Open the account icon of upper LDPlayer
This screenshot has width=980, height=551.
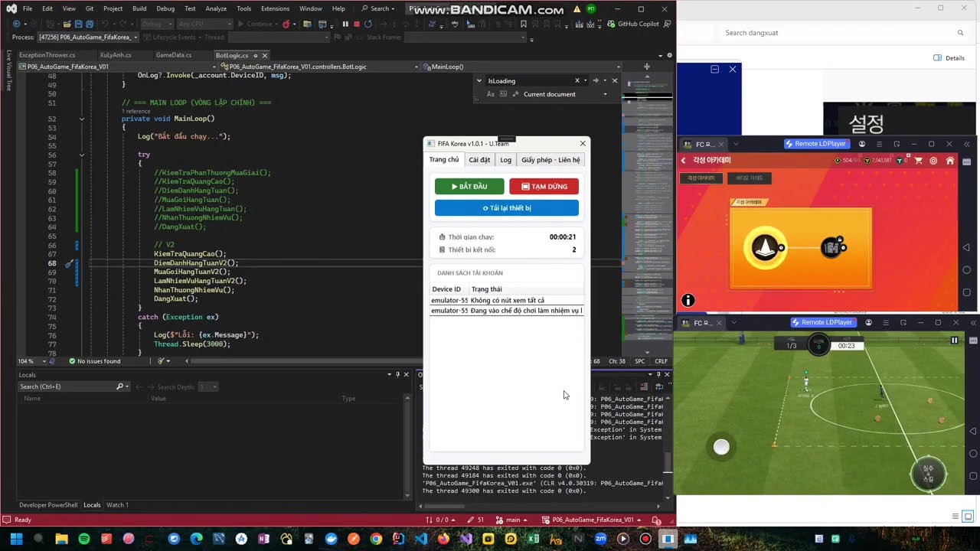[x=862, y=144]
